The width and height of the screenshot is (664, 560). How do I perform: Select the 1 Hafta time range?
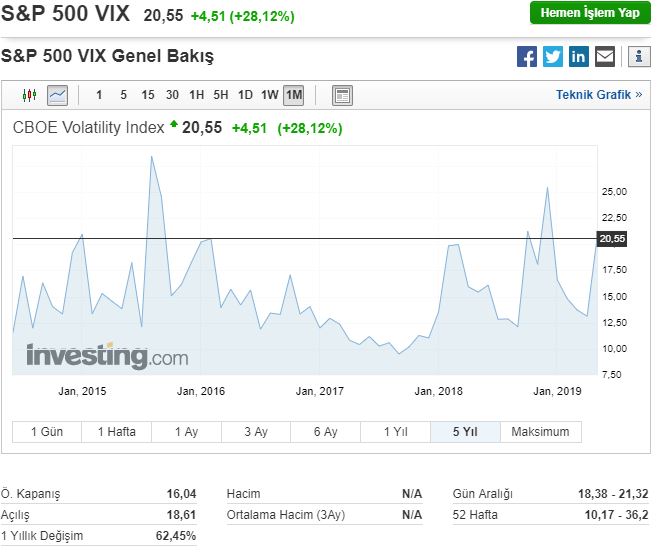(116, 432)
